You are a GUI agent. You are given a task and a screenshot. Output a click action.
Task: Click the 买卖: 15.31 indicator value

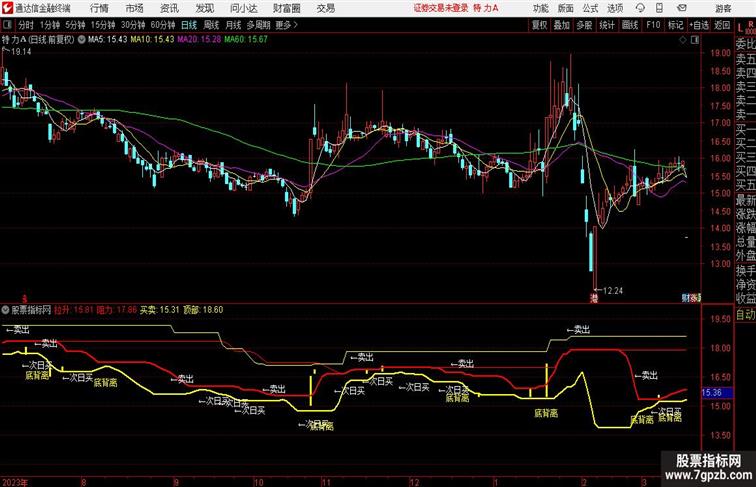pyautogui.click(x=160, y=310)
